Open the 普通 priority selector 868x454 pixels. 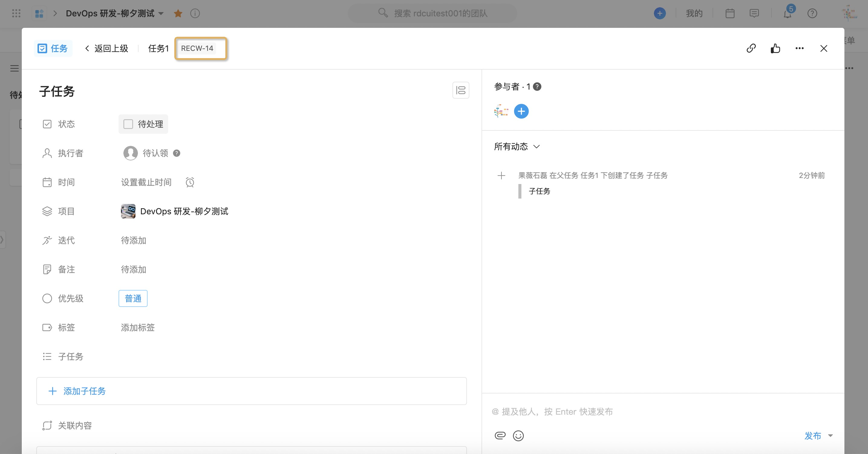(x=133, y=298)
